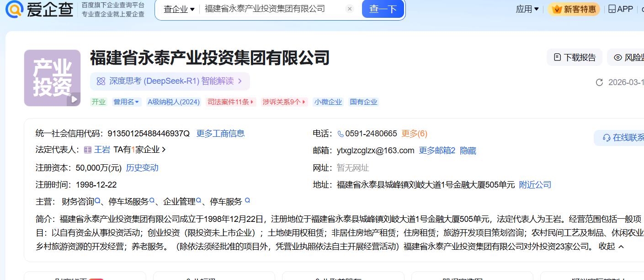Open the 查企业 search type dropdown
This screenshot has height=280, width=644.
pyautogui.click(x=179, y=9)
